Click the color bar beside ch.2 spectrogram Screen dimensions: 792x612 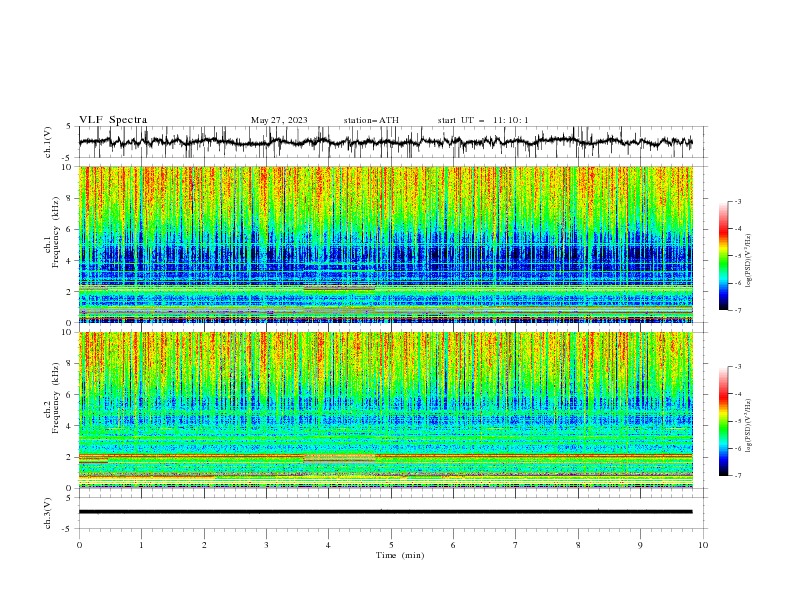point(723,421)
